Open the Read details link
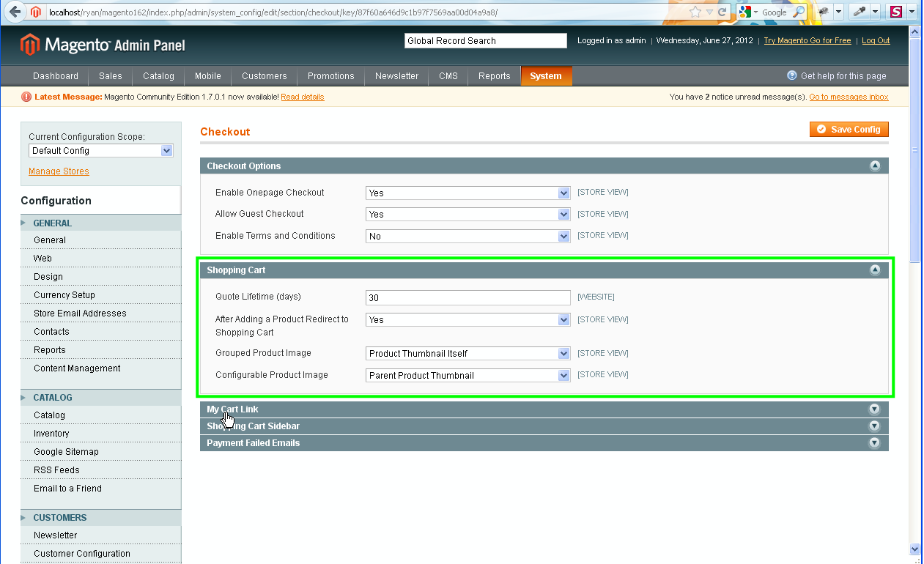The width and height of the screenshot is (924, 564). tap(302, 97)
